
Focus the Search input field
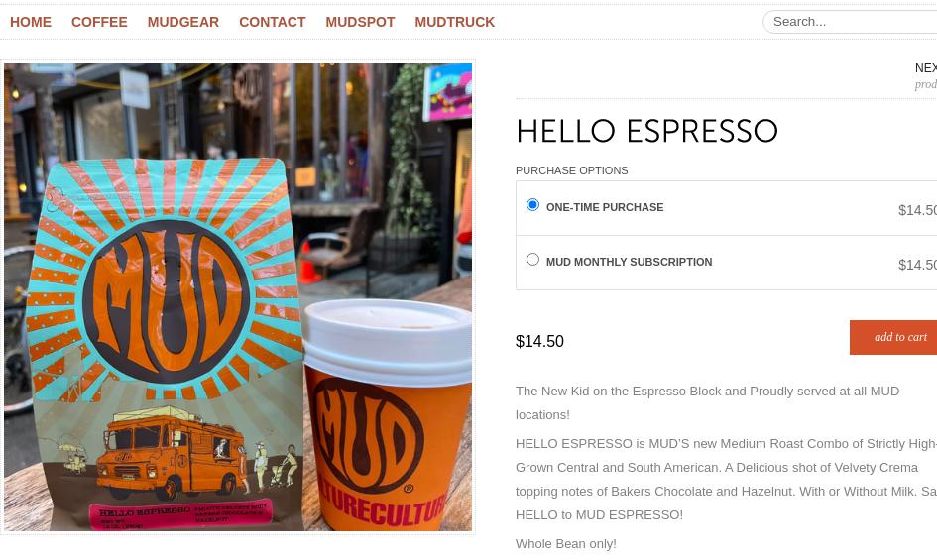coord(850,22)
